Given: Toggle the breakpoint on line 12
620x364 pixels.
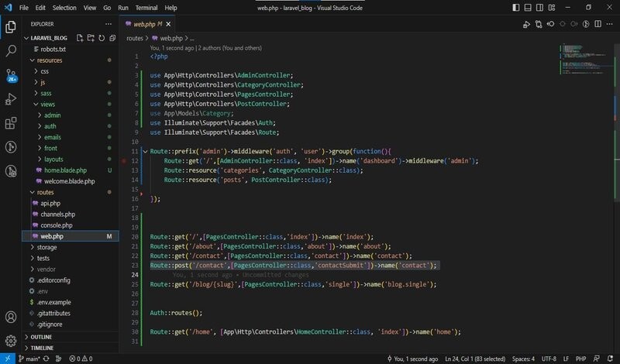Looking at the screenshot, I should 124,161.
